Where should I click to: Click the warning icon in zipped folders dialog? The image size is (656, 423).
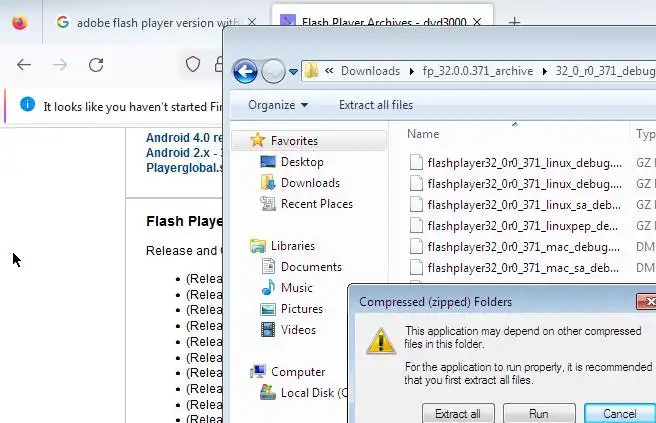pos(381,341)
